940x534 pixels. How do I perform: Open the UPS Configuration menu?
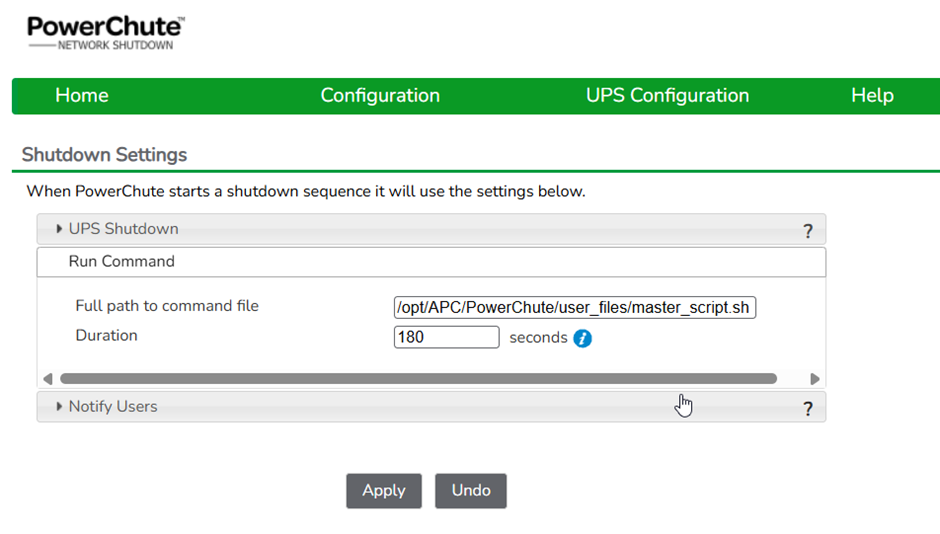point(667,95)
